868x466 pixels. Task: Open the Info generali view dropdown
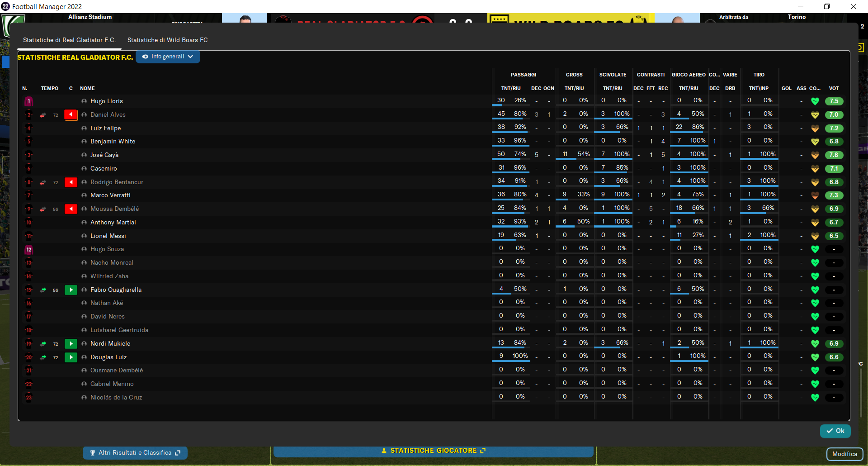tap(168, 57)
